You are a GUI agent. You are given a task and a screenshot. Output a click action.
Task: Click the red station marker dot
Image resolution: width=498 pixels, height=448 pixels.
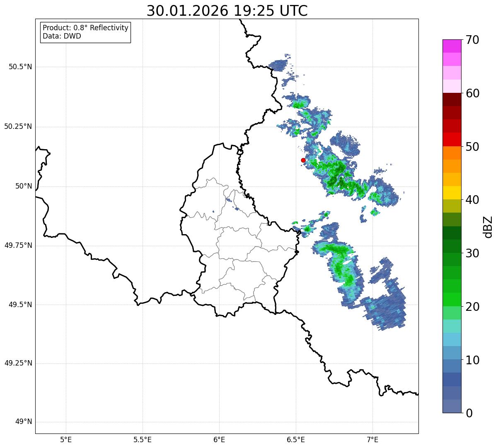(303, 160)
